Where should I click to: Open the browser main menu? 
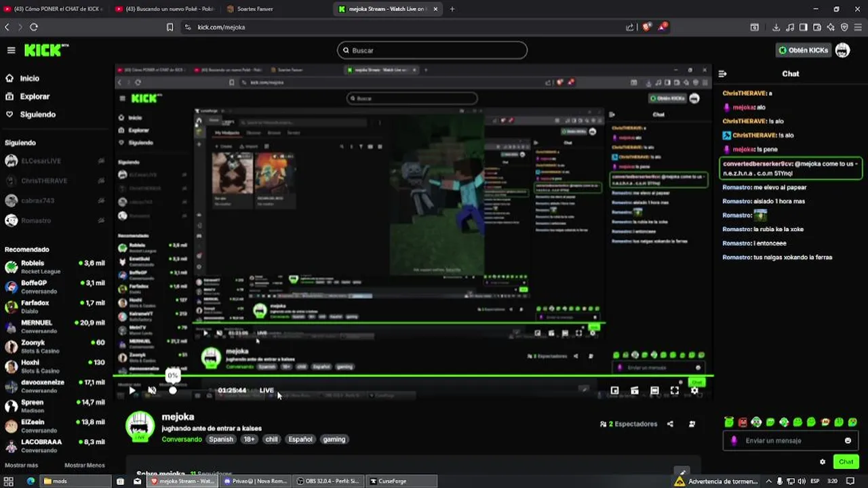[859, 27]
